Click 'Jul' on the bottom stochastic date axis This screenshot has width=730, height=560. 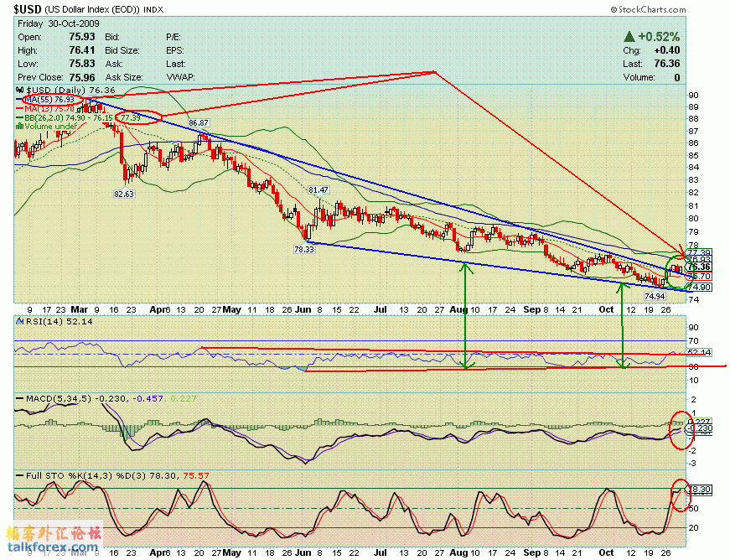coord(381,552)
